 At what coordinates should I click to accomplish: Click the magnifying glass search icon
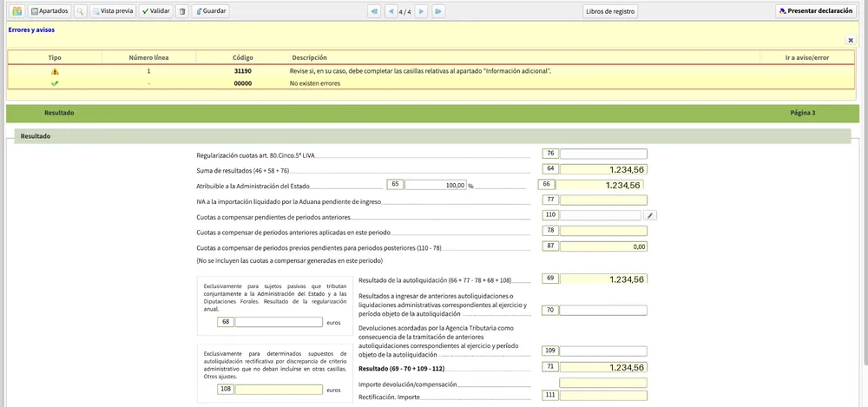pos(81,11)
